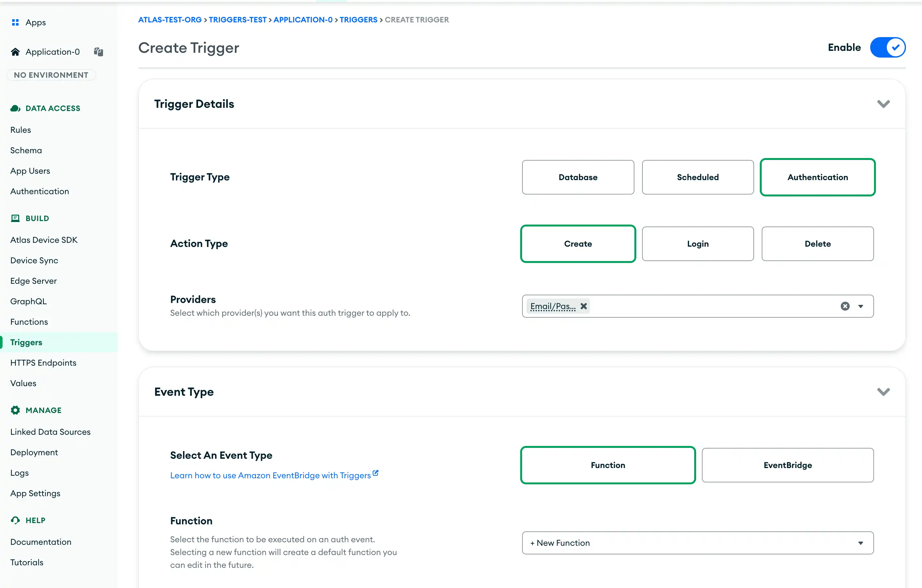Click the Email/Password provider remove icon

pos(583,306)
